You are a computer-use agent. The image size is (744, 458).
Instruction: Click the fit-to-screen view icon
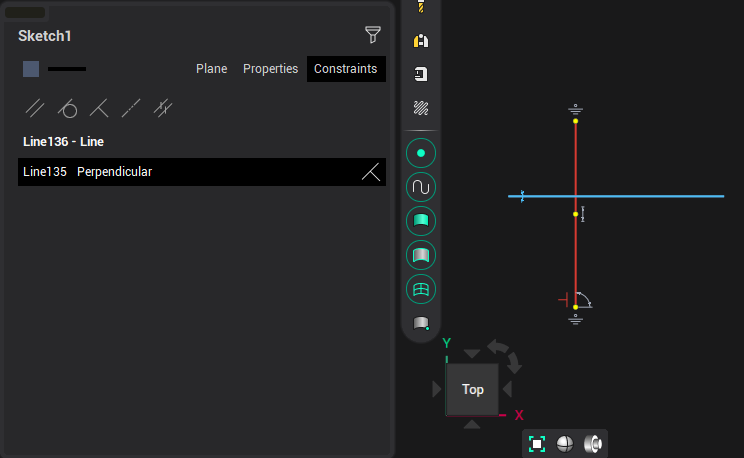(x=537, y=444)
